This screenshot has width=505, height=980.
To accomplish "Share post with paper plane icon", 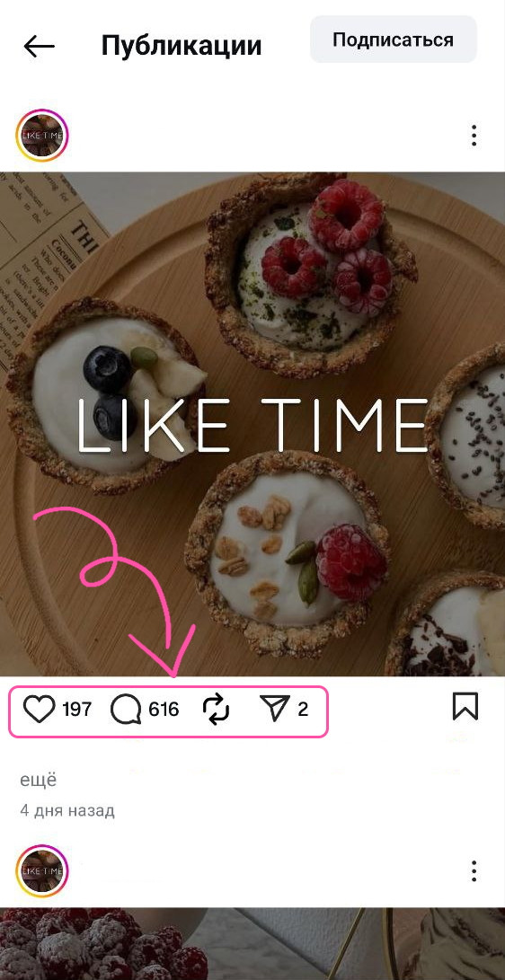I will point(275,710).
